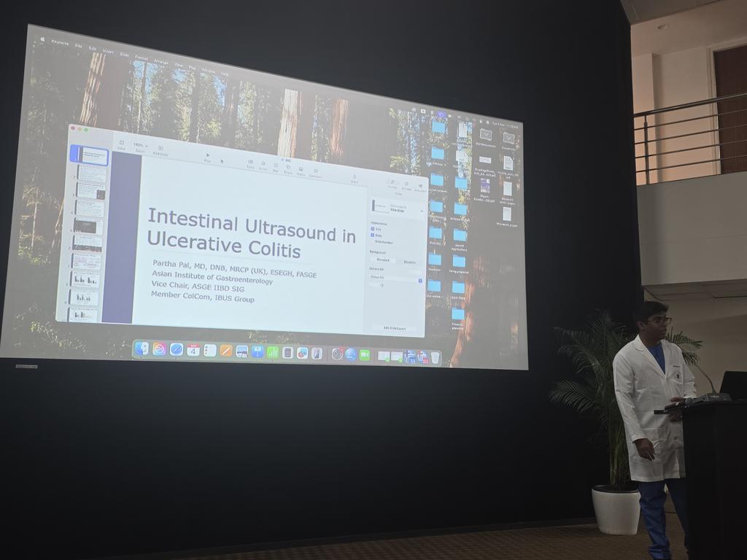Play the slideshow with Play button

coord(207,157)
